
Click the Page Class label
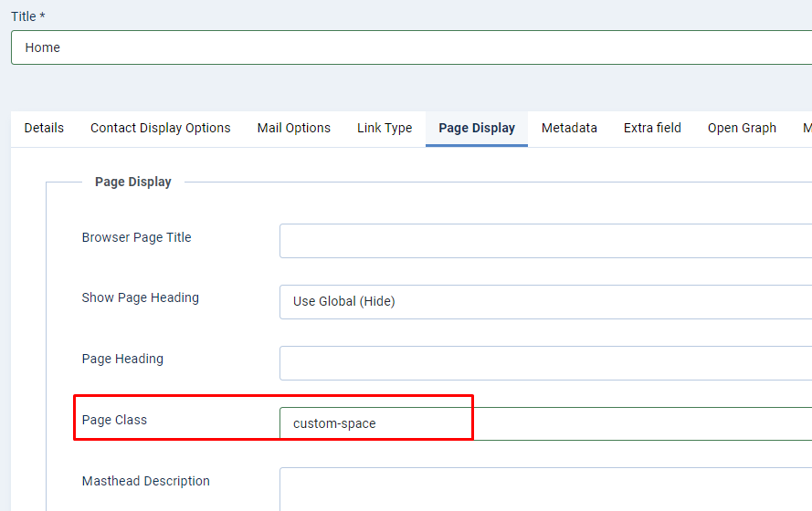coord(114,420)
